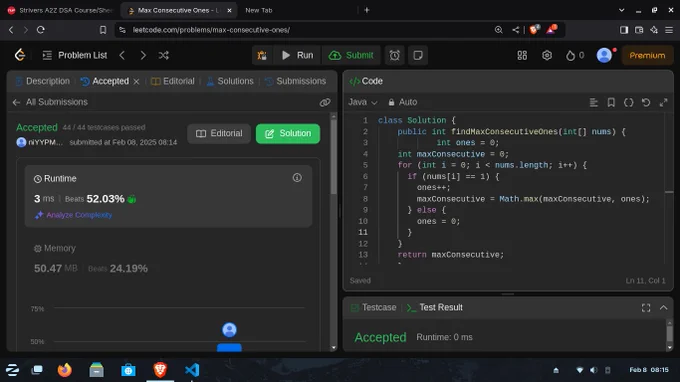
Task: Pick a random problem shuffle icon
Action: point(163,56)
